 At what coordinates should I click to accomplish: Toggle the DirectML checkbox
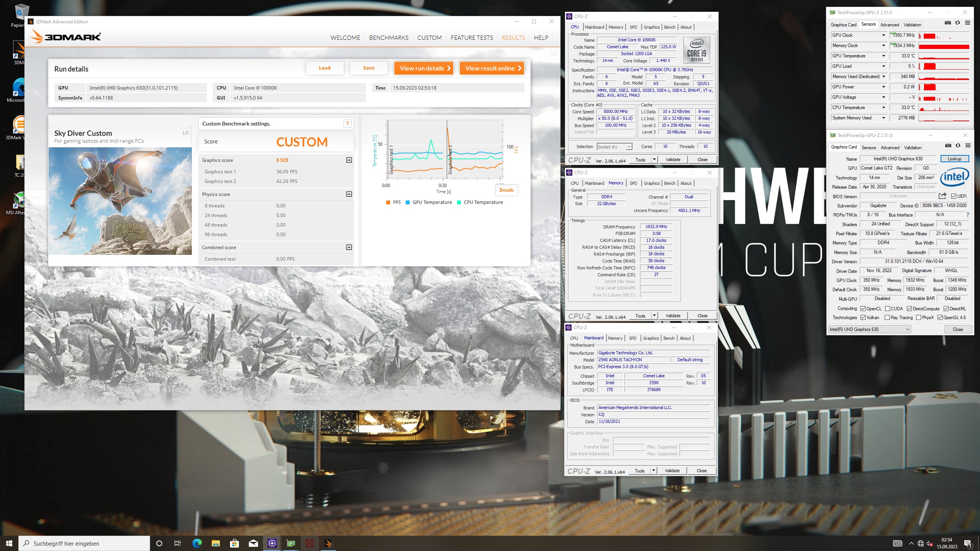coord(946,309)
